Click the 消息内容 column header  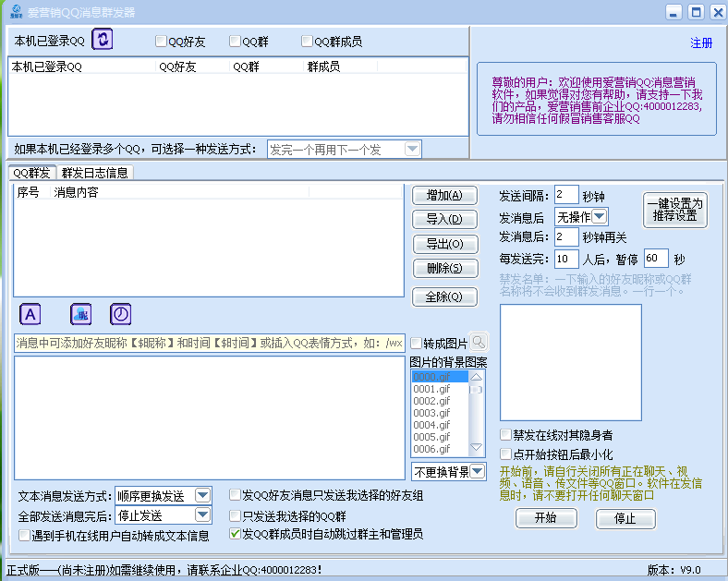[x=179, y=192]
